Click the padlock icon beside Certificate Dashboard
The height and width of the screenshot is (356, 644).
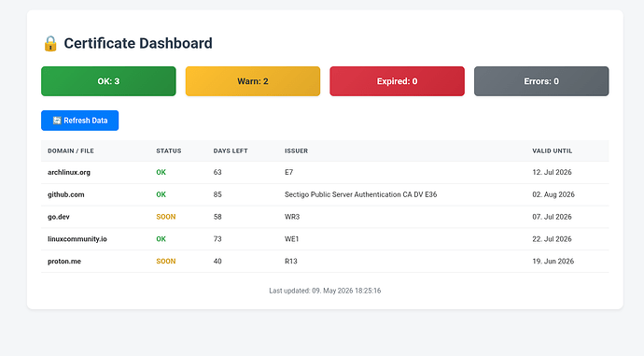coord(50,44)
